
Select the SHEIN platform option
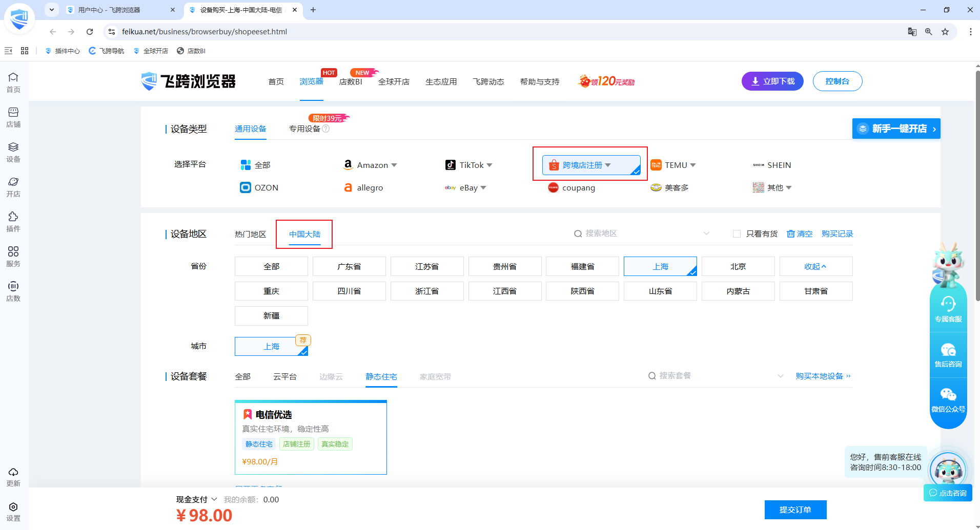[x=772, y=165]
